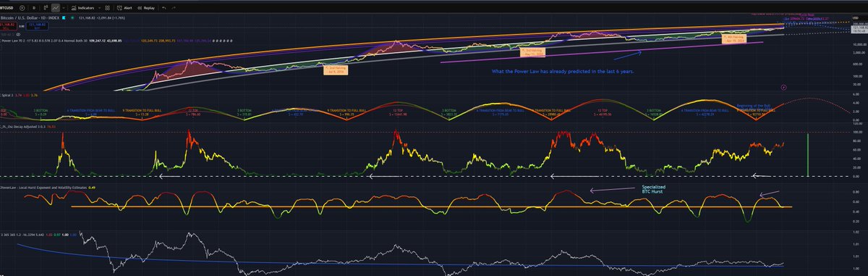Select the line chart style icon
Viewport: 868px width, 276px height.
tap(56, 8)
